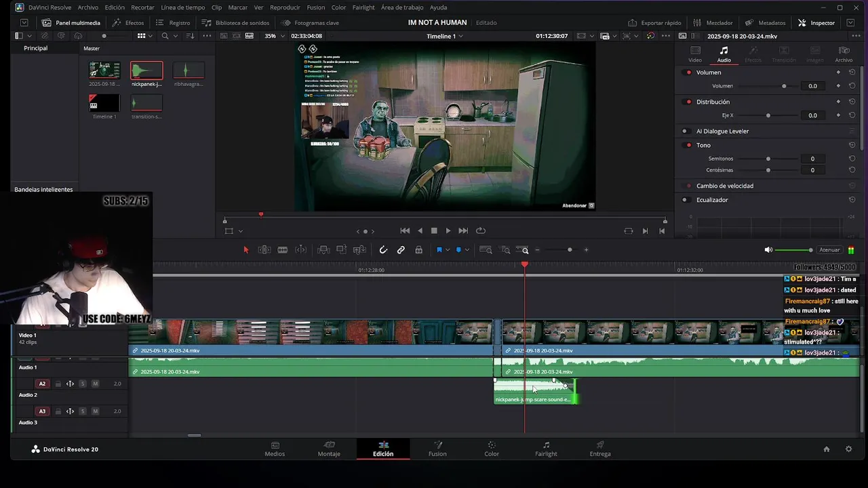Select the Video tab in Inspector
The height and width of the screenshot is (488, 868).
695,54
